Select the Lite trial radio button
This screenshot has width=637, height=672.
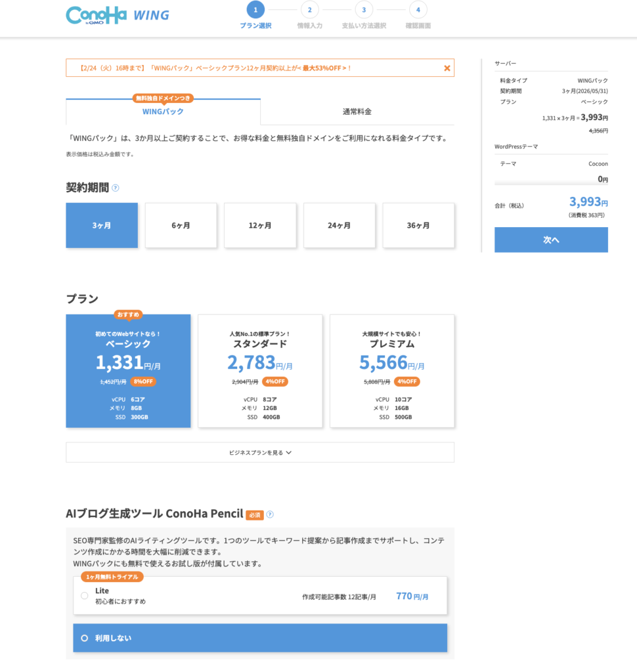pos(85,595)
